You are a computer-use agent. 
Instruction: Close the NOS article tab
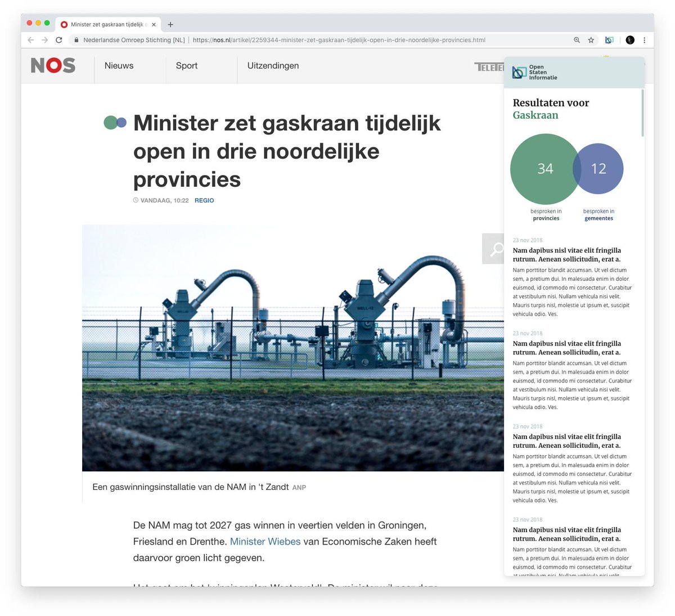[x=154, y=24]
